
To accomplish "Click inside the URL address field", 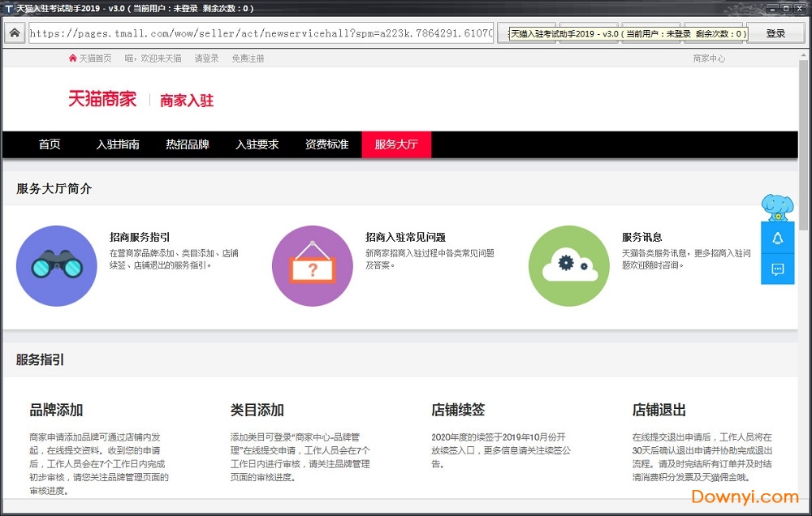I will [x=260, y=34].
